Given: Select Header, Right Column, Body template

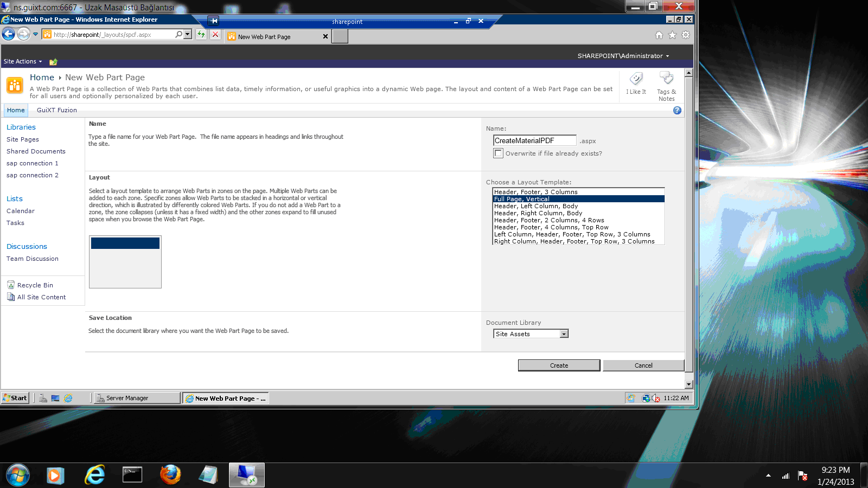Looking at the screenshot, I should pyautogui.click(x=578, y=213).
